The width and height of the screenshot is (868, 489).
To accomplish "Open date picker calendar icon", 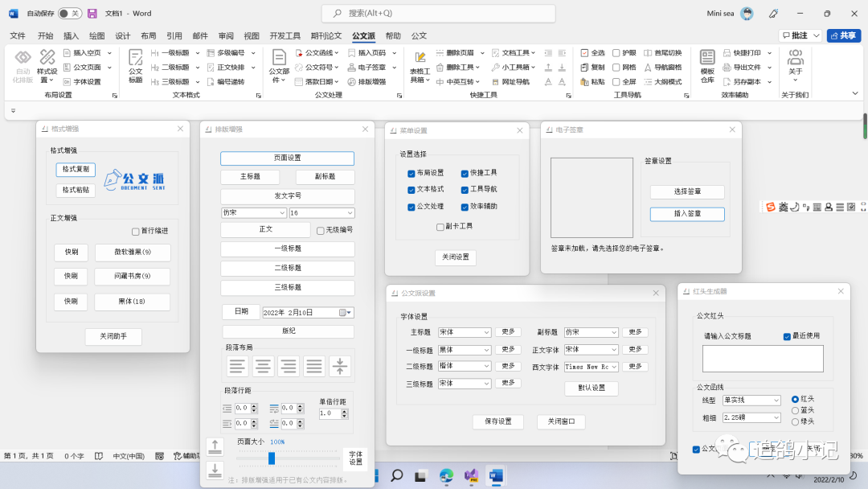I will coord(345,312).
